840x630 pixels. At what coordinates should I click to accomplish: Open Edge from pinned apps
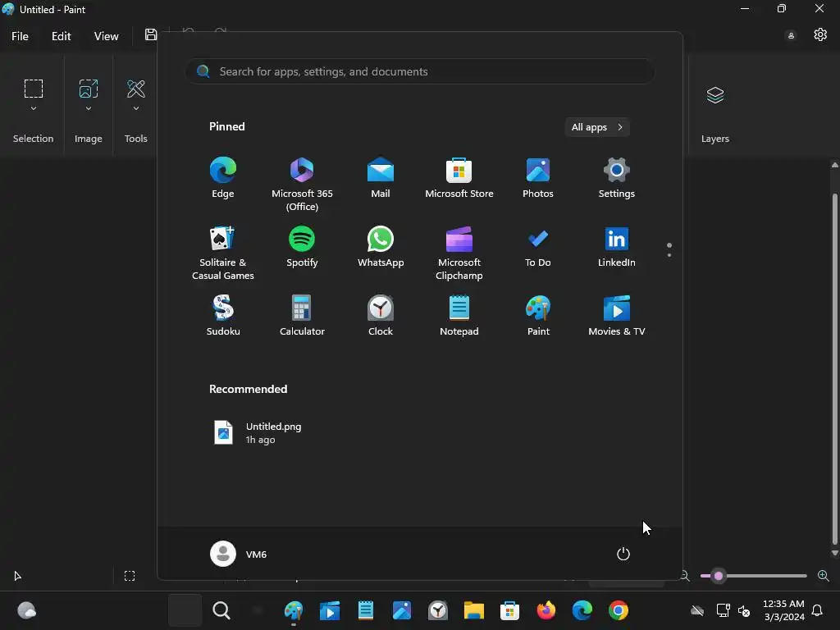pyautogui.click(x=223, y=178)
